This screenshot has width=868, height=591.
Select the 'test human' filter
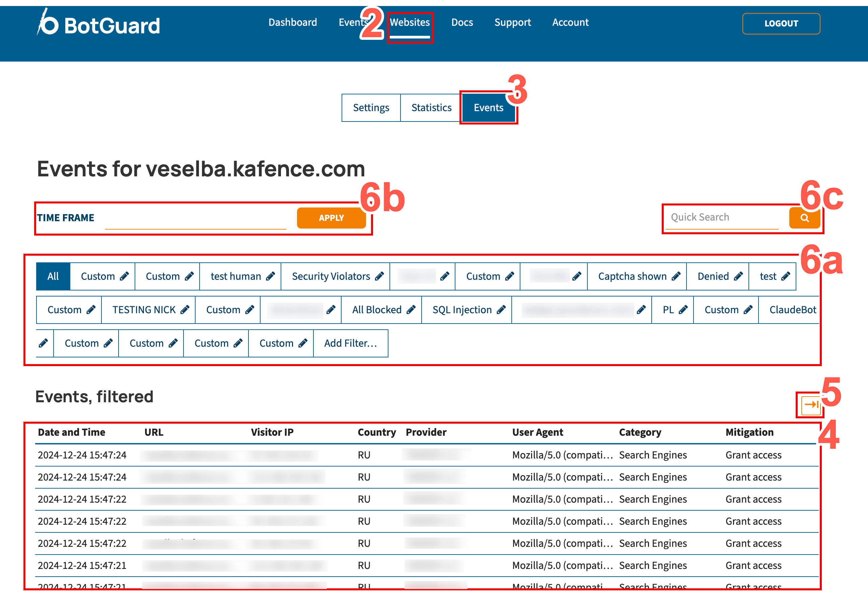tap(236, 277)
